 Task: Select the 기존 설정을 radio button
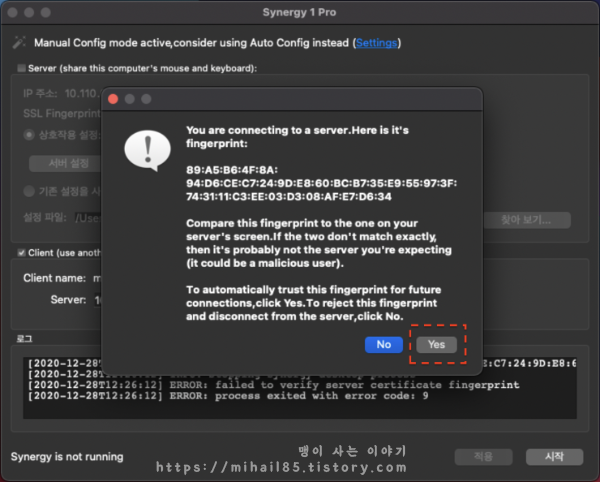(x=29, y=191)
